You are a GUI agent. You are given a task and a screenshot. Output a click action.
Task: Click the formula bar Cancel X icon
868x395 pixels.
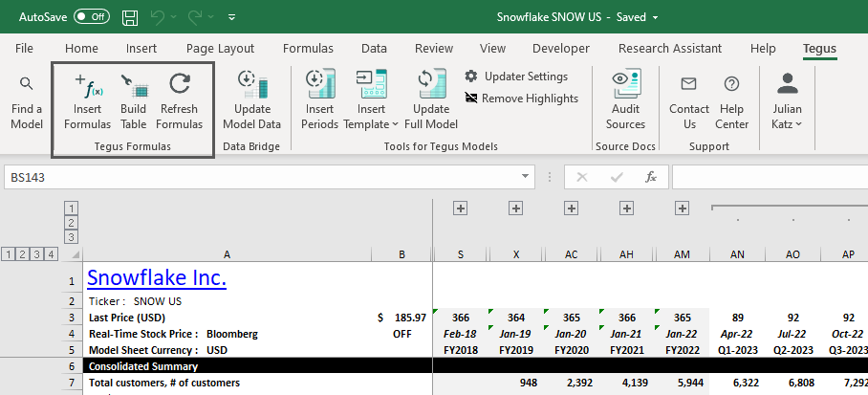coord(582,177)
